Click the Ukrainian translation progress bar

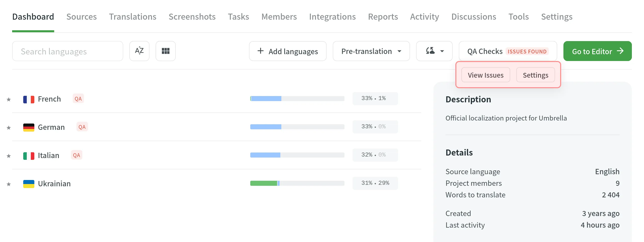pyautogui.click(x=297, y=183)
